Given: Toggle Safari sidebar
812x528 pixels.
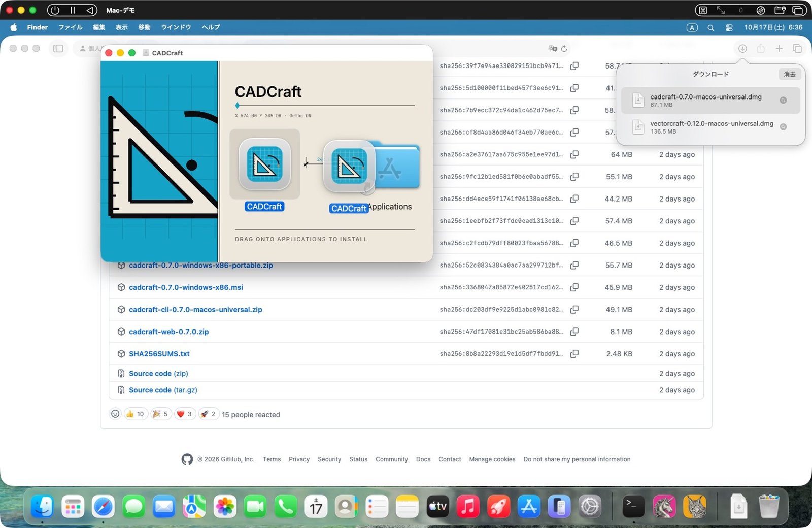Looking at the screenshot, I should 58,48.
